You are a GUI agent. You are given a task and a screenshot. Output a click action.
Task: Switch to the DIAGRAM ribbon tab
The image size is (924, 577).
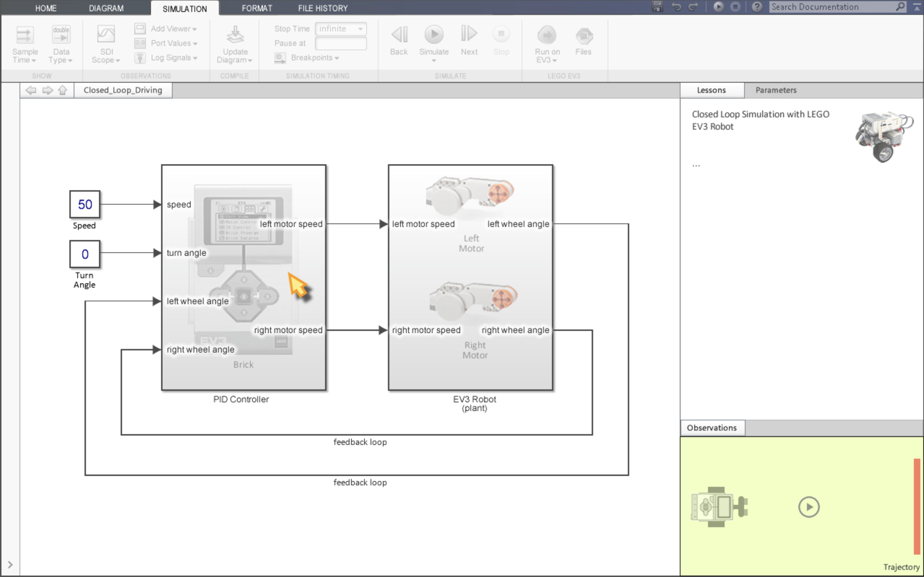106,8
